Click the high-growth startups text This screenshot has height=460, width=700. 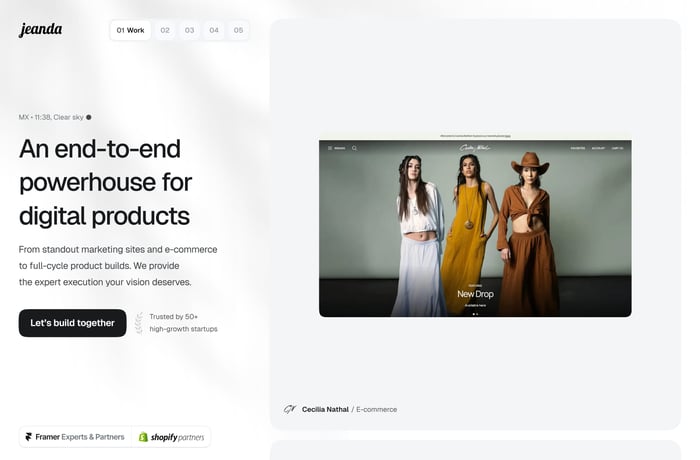183,329
